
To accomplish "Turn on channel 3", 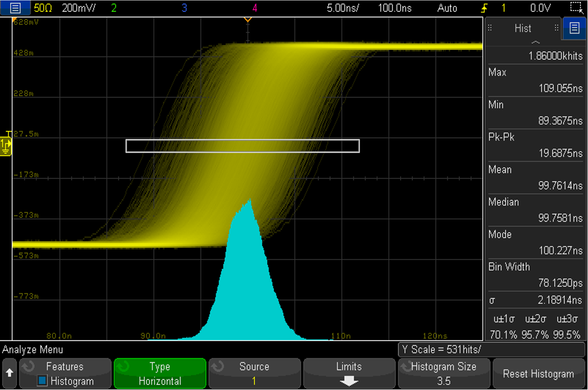I will tap(184, 8).
